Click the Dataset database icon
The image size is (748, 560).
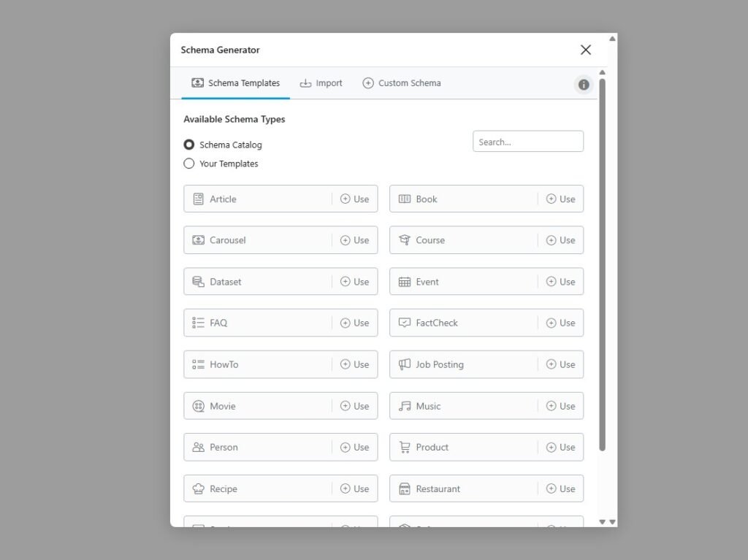pos(198,282)
